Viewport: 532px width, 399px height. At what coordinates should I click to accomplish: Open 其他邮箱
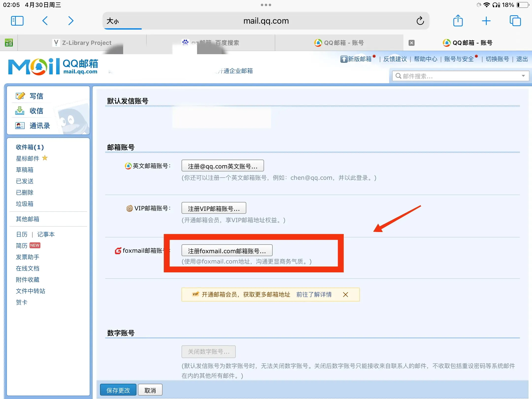coord(28,219)
